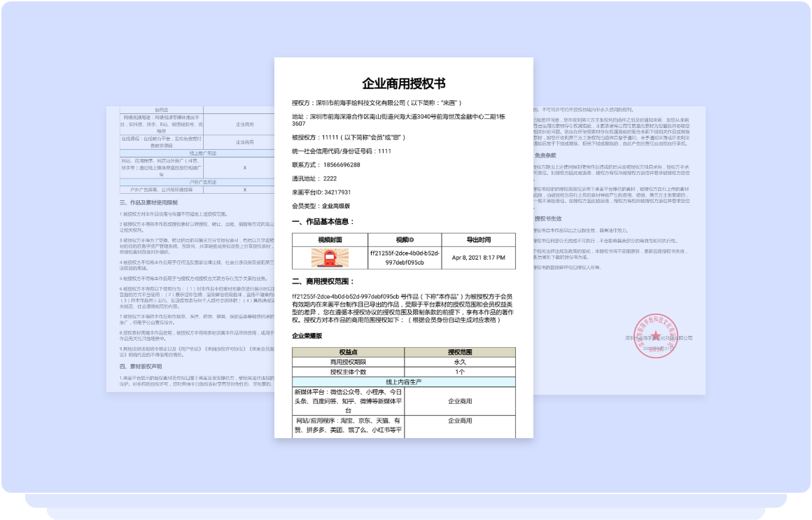Click 免责条款 heading on the right page
812x520 pixels.
[545, 155]
